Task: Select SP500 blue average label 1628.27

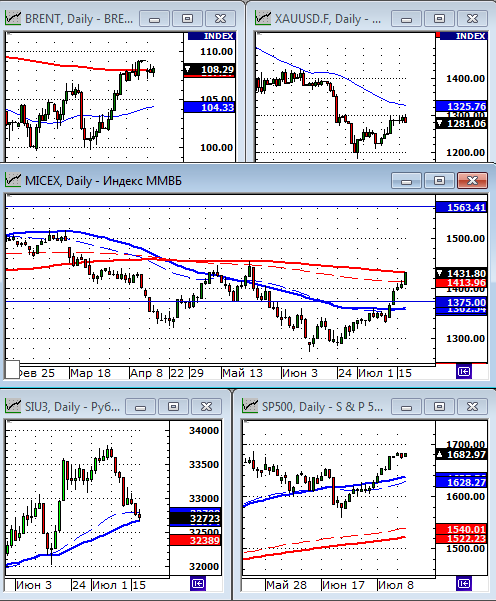Action: coord(462,482)
